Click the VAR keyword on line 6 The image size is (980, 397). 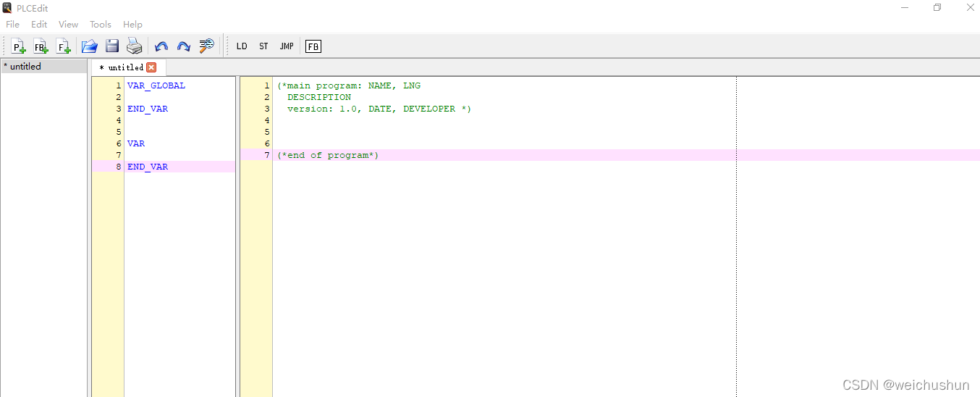point(136,143)
